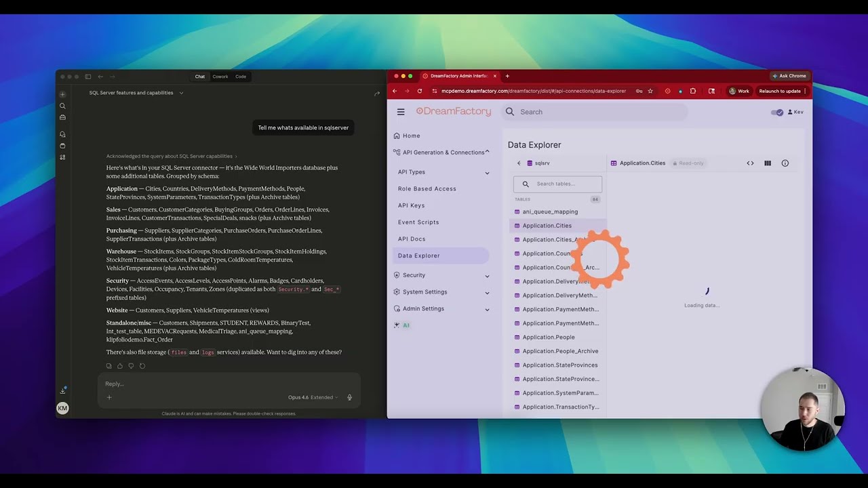Show table info for Application.Cities
This screenshot has width=868, height=488.
pyautogui.click(x=785, y=163)
